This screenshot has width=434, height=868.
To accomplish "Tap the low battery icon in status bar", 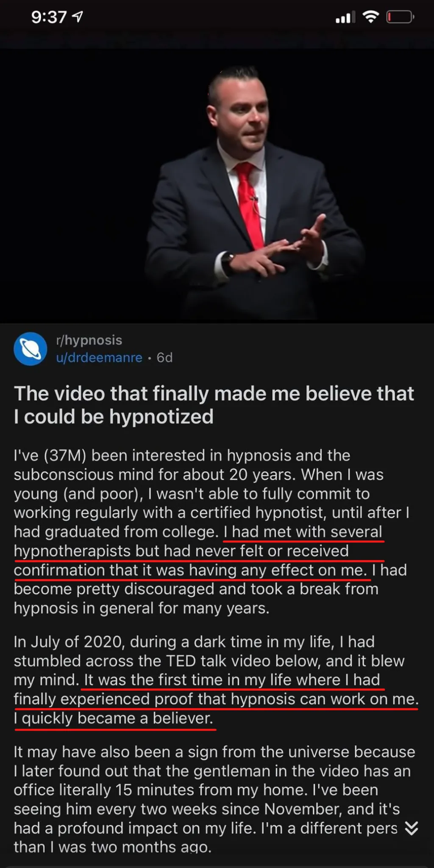I will 400,17.
